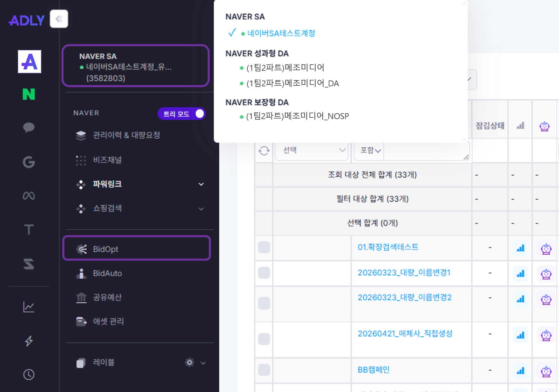
Task: Select account (1팀2파트)메조미디어_DA
Action: [x=293, y=84]
